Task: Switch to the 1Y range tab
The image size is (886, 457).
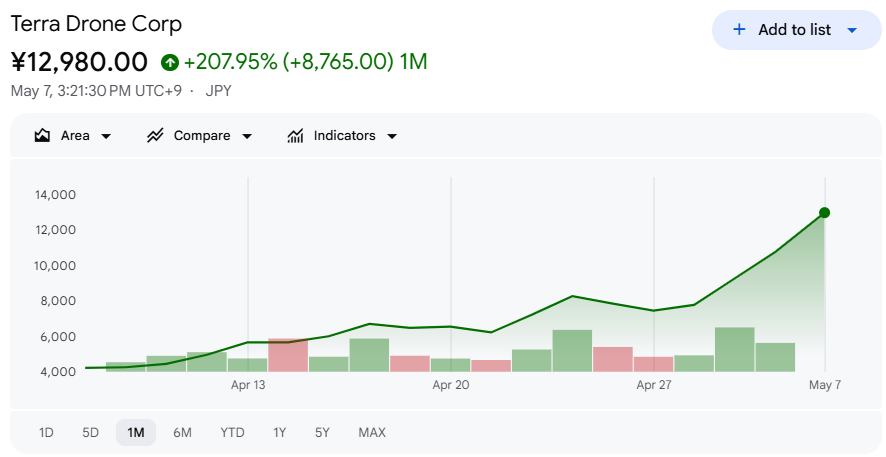Action: [280, 433]
